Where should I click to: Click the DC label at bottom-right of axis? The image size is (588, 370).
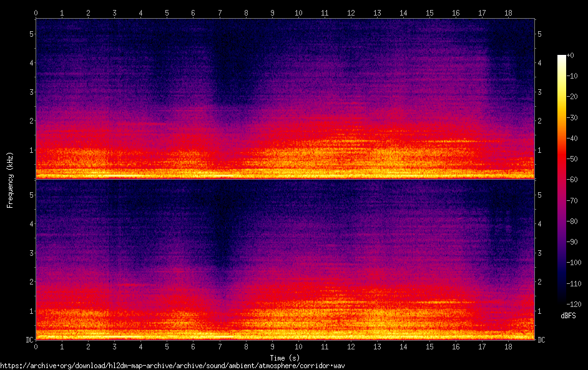tap(542, 340)
